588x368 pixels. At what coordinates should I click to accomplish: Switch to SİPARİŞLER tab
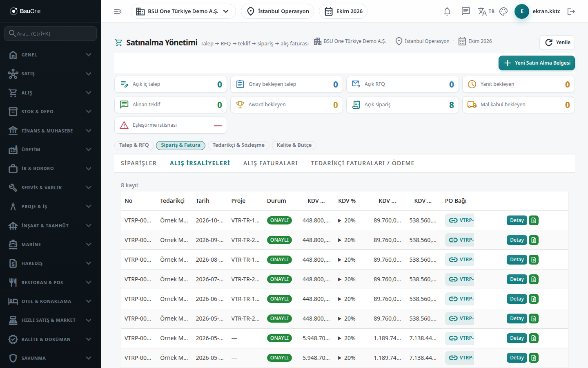click(x=139, y=163)
